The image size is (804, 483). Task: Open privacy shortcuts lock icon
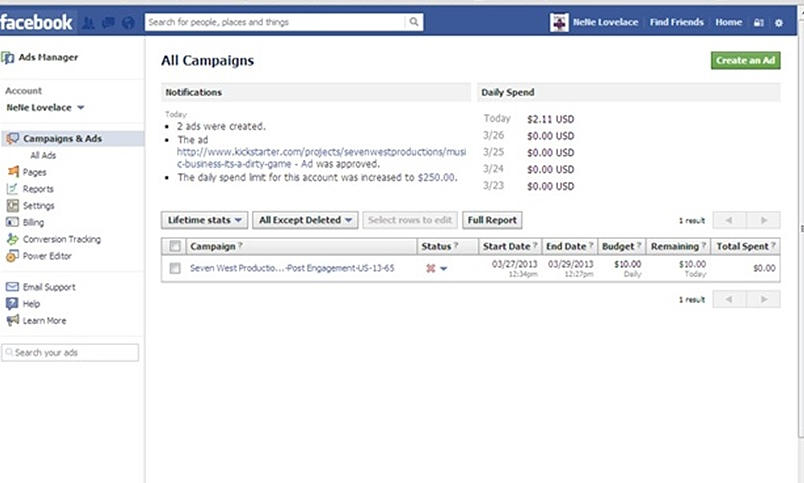click(758, 23)
